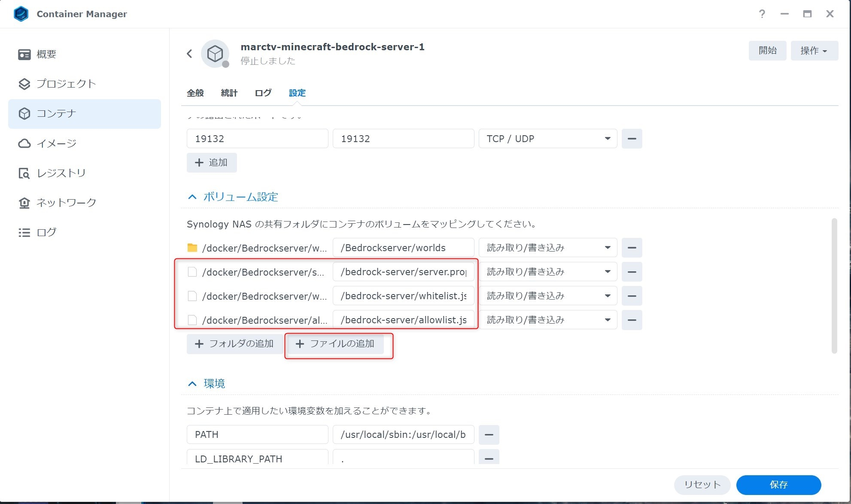Screen dimensions: 851x504
Task: Remove the 19132 port mapping row
Action: pyautogui.click(x=632, y=139)
